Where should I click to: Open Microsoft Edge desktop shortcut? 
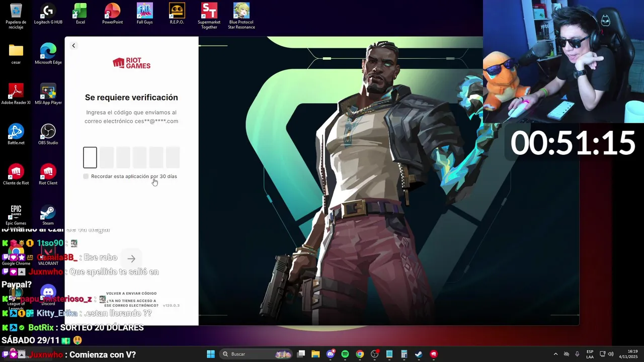click(x=48, y=54)
